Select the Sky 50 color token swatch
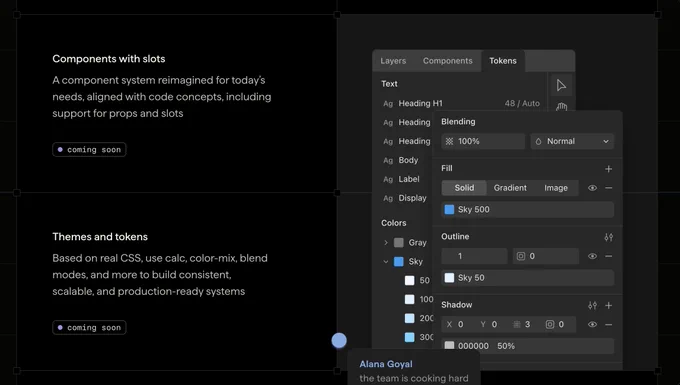 pyautogui.click(x=409, y=281)
